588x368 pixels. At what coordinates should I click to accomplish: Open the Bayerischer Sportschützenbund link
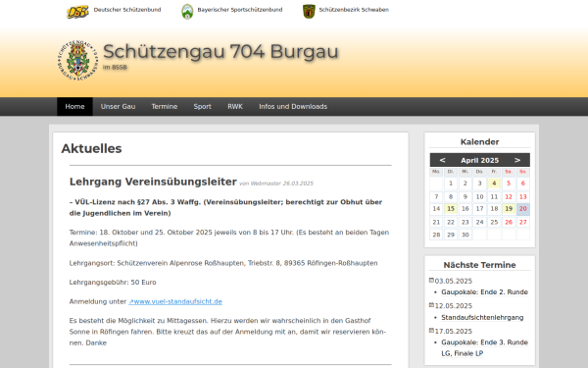[x=240, y=10]
